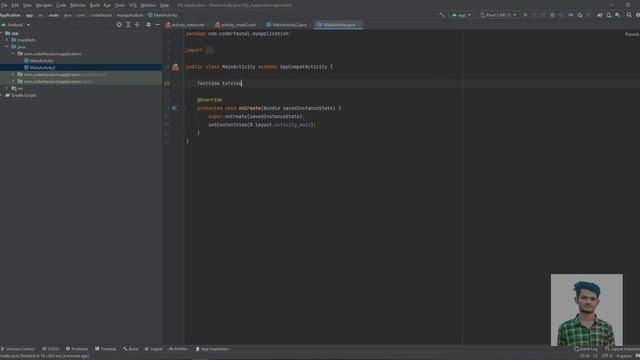Open the TODO tool window
The width and height of the screenshot is (640, 360).
point(51,349)
